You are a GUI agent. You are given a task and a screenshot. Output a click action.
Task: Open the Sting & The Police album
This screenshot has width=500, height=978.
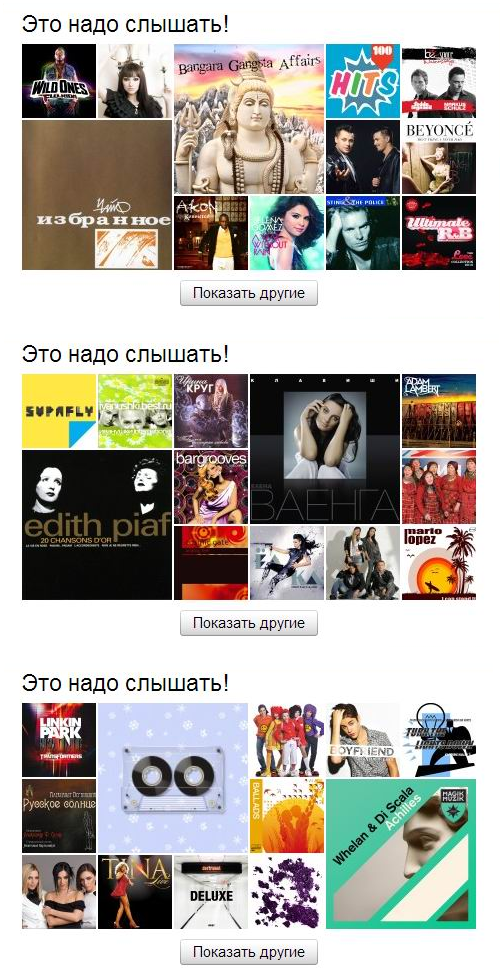click(363, 233)
